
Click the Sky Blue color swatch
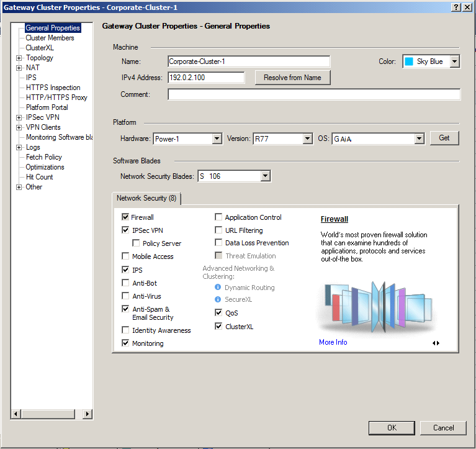pos(409,61)
